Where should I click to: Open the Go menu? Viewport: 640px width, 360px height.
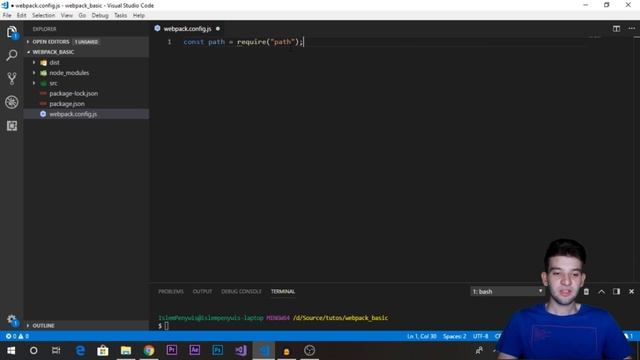pos(82,16)
